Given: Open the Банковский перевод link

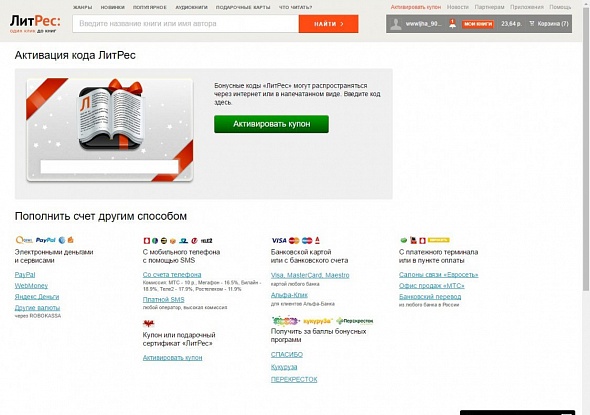Looking at the screenshot, I should coord(430,297).
